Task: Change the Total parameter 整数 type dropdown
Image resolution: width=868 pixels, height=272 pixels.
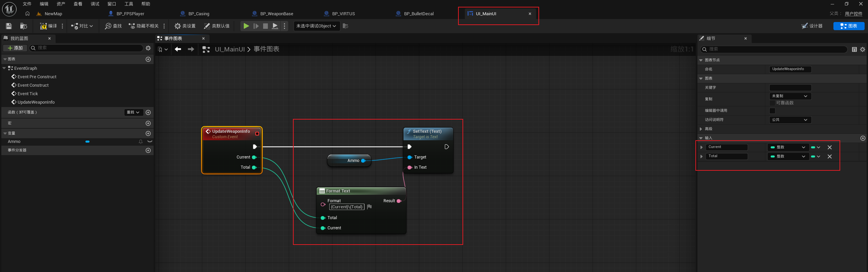Action: (788, 156)
